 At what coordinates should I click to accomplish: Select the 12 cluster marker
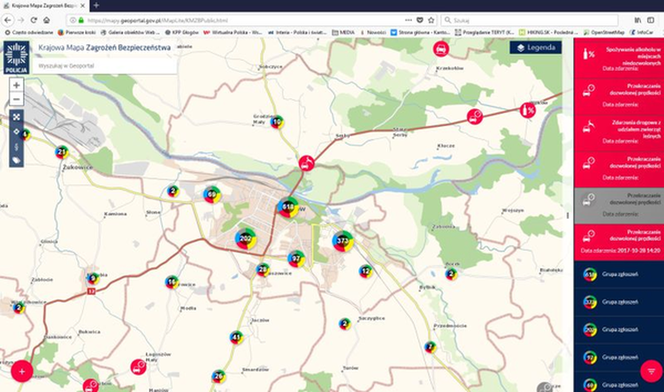(x=365, y=271)
